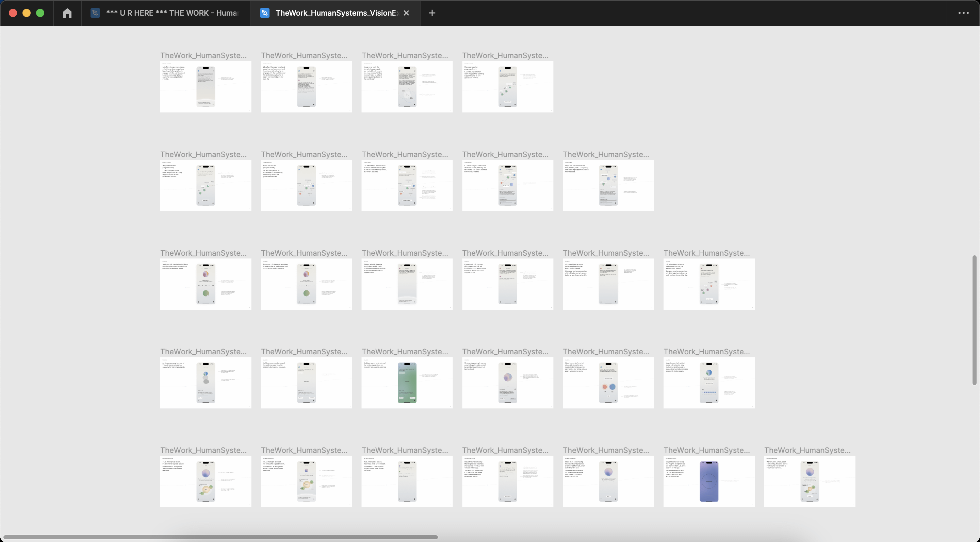Image resolution: width=980 pixels, height=542 pixels.
Task: Select the thumbnail with the green phone screen
Action: point(407,382)
